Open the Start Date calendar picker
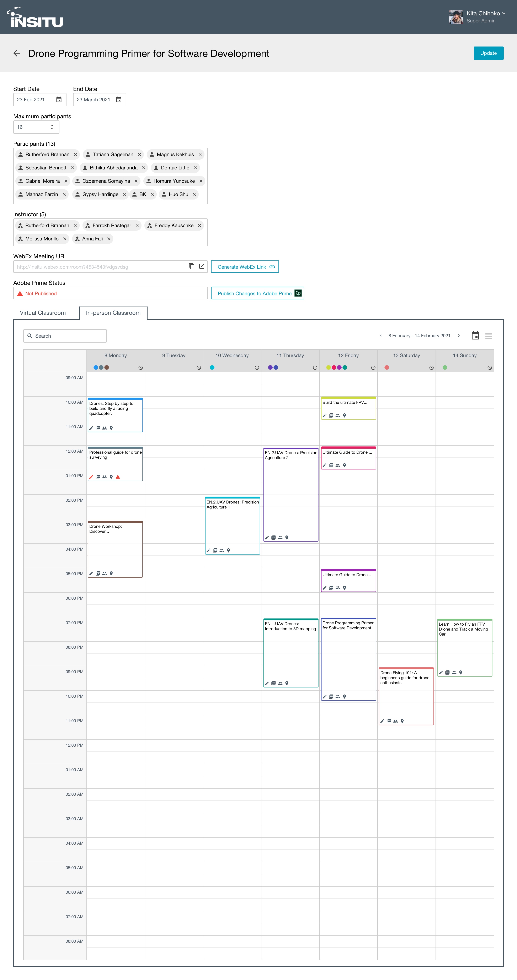This screenshot has width=517, height=980. tap(59, 100)
